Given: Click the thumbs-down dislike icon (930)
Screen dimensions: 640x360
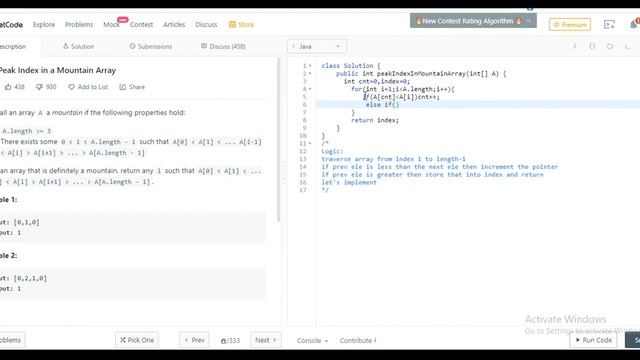Looking at the screenshot, I should click(x=39, y=87).
